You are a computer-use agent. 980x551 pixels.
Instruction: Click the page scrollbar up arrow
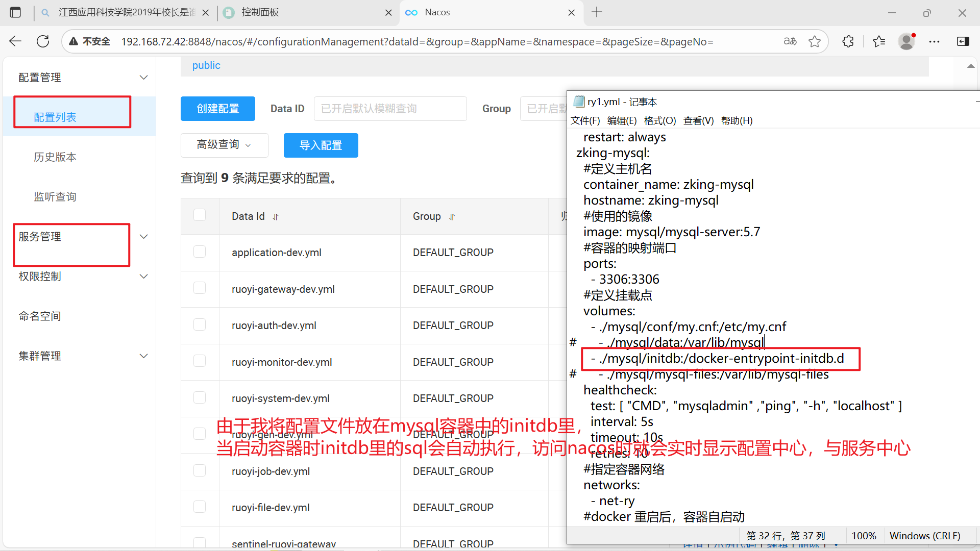pyautogui.click(x=970, y=66)
